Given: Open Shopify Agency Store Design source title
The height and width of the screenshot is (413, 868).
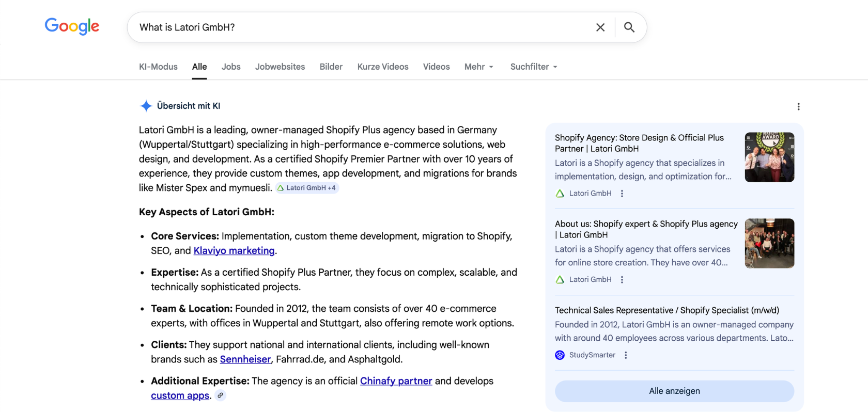Looking at the screenshot, I should [639, 143].
